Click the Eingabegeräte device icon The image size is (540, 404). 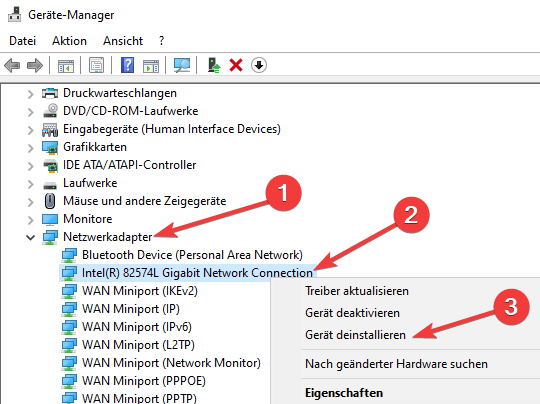[50, 129]
